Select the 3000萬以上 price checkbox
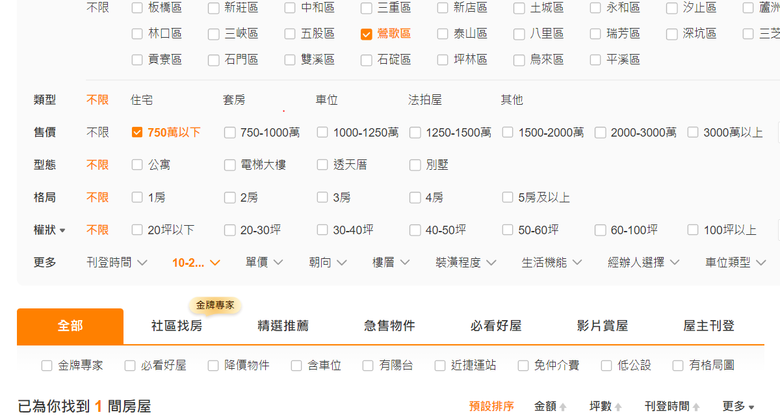This screenshot has width=780, height=419. [x=692, y=133]
